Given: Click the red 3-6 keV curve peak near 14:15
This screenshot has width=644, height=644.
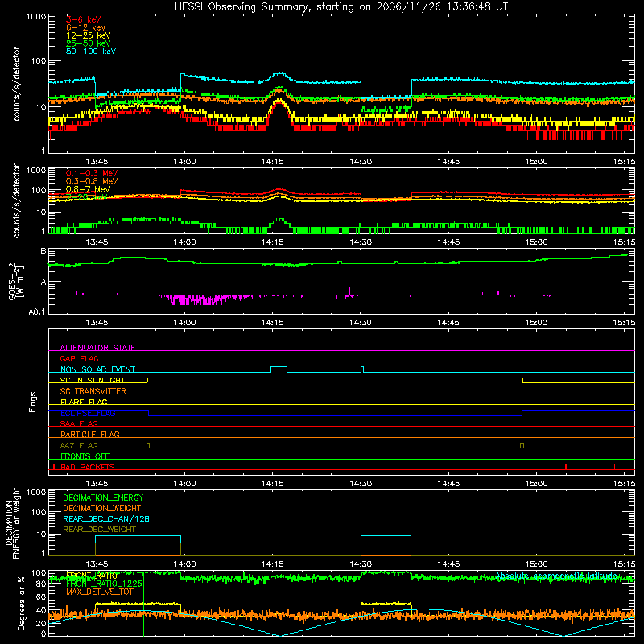Looking at the screenshot, I should pos(279,104).
